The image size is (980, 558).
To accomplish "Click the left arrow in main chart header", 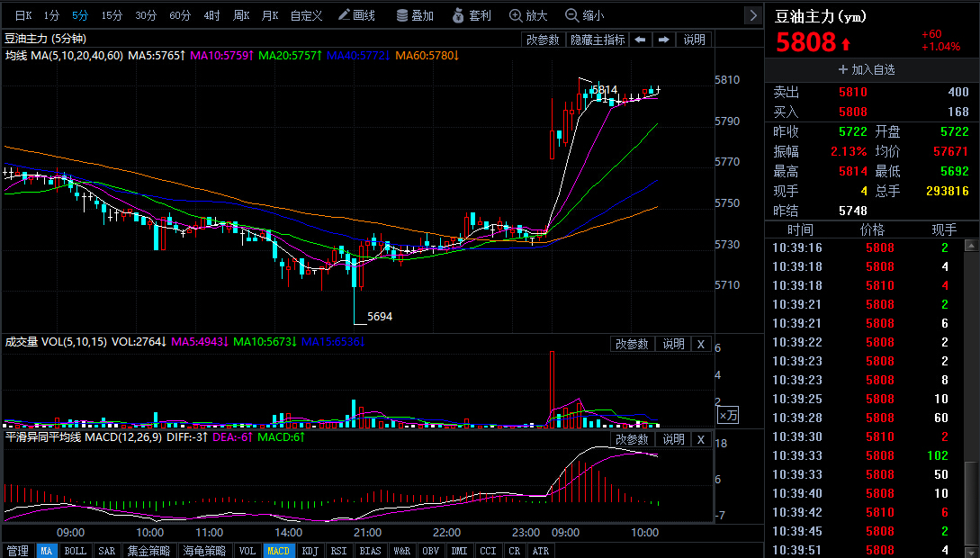I will [x=640, y=40].
